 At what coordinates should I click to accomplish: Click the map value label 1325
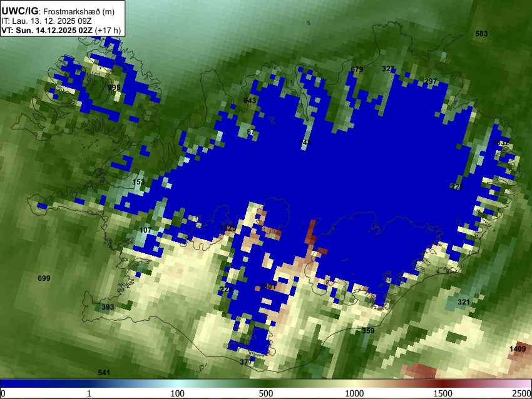coord(228,228)
